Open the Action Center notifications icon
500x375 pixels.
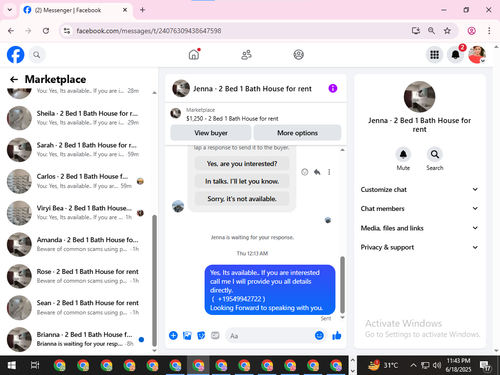485,366
